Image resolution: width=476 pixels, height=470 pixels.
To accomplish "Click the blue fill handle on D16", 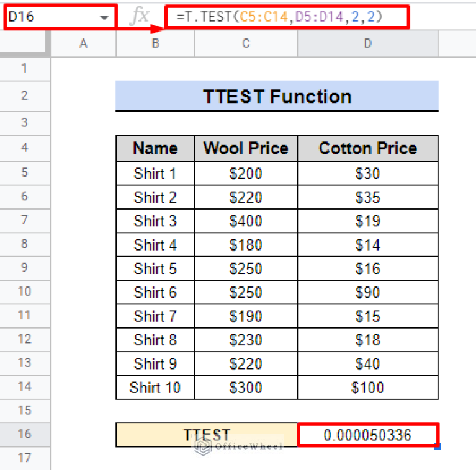I will click(x=438, y=446).
